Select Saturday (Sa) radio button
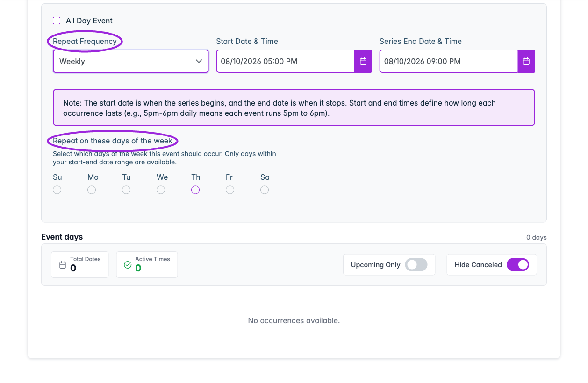The image size is (588, 383). tap(265, 190)
